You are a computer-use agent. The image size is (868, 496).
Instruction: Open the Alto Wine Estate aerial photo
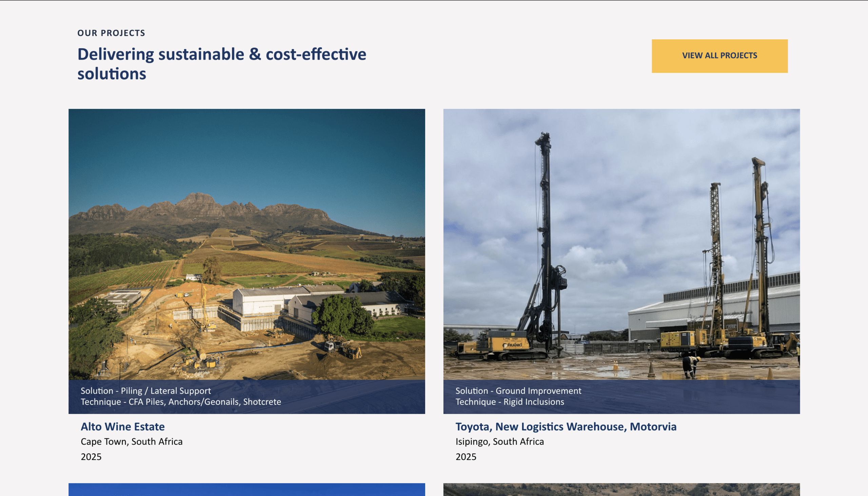tap(246, 244)
